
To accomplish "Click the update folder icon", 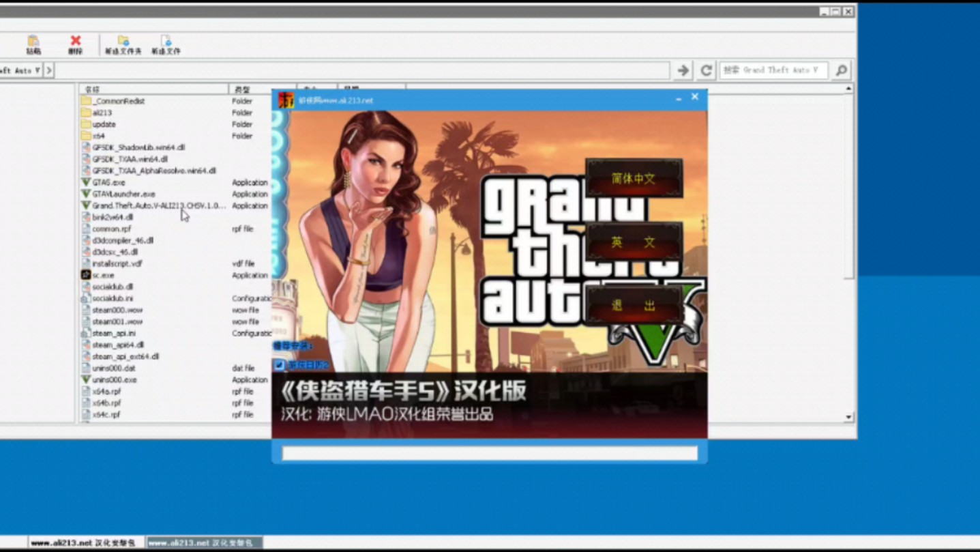I will (86, 124).
